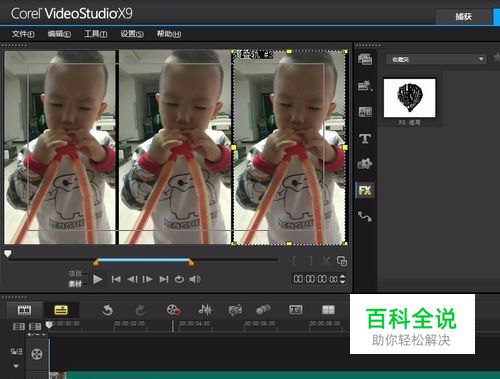Image resolution: width=500 pixels, height=379 pixels.
Task: Select the FX filter thumbnail in library
Action: [409, 98]
